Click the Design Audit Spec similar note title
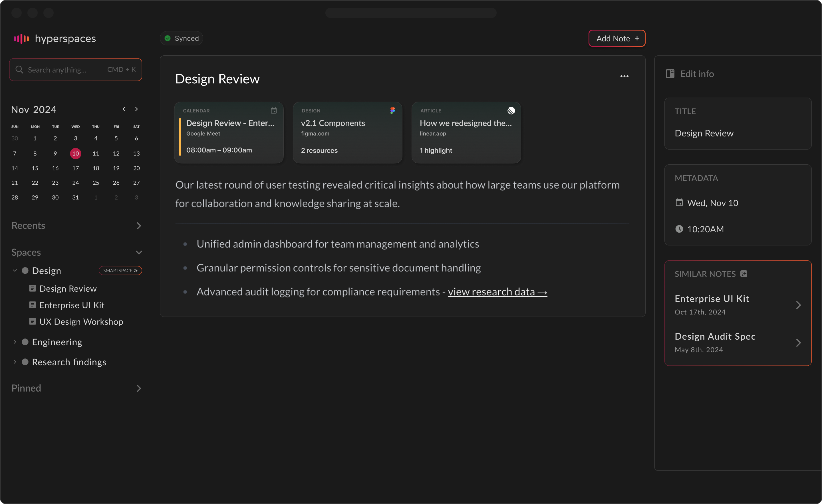The height and width of the screenshot is (504, 822). [x=715, y=336]
